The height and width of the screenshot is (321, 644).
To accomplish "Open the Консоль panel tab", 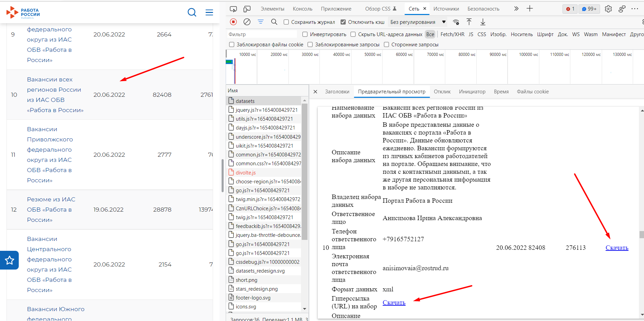I will point(302,9).
